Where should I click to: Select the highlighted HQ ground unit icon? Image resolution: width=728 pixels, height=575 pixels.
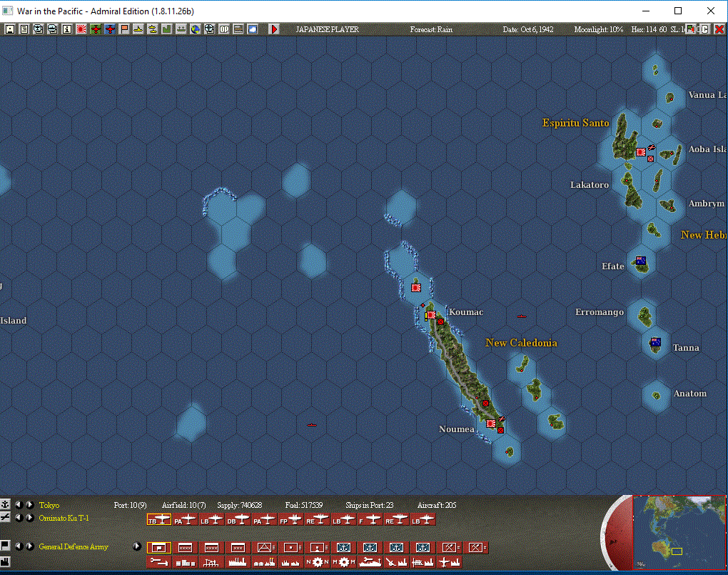point(158,548)
